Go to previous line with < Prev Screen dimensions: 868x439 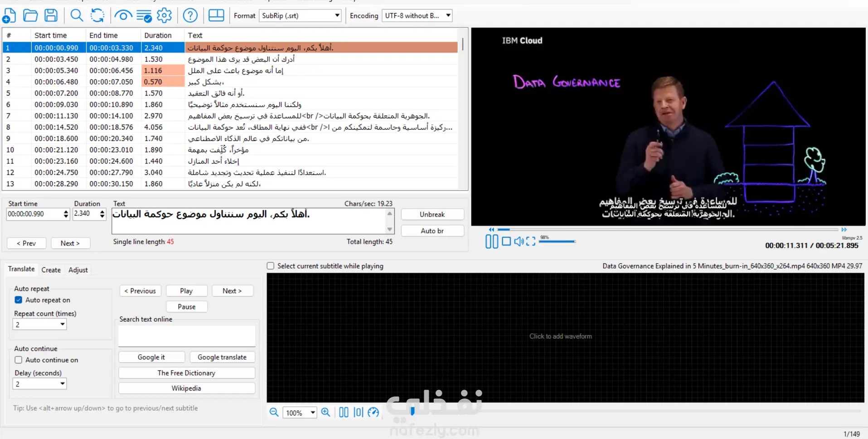pos(26,243)
